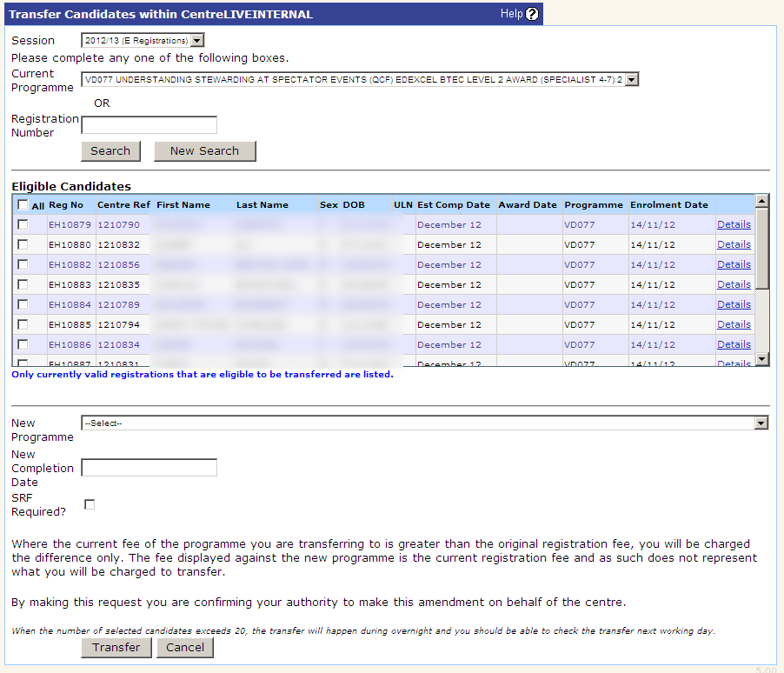This screenshot has height=673, width=784.
Task: Focus the New Completion Date field
Action: [149, 468]
